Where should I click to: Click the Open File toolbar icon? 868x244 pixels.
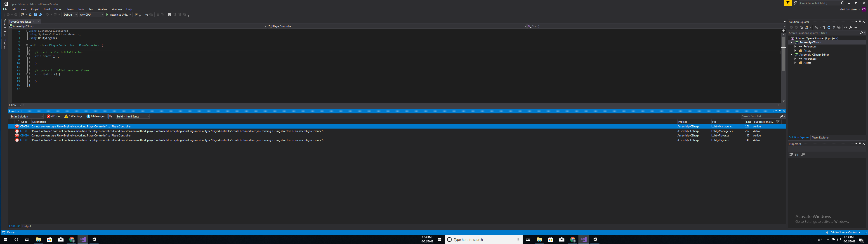click(x=30, y=15)
